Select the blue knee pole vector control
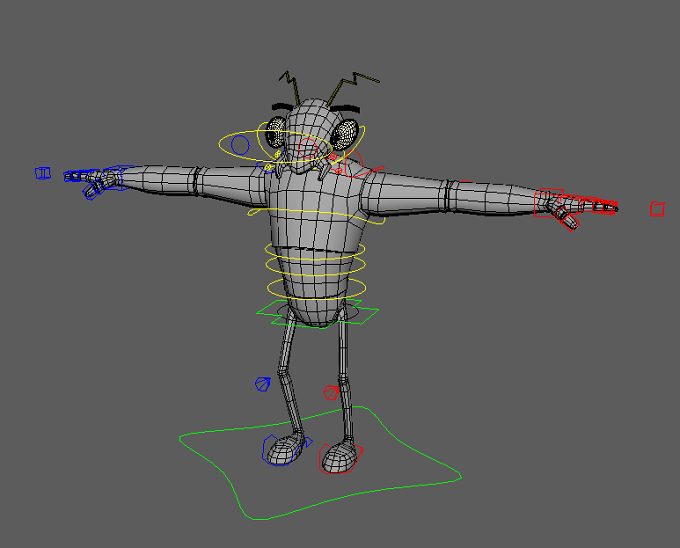The image size is (680, 548). pyautogui.click(x=262, y=384)
